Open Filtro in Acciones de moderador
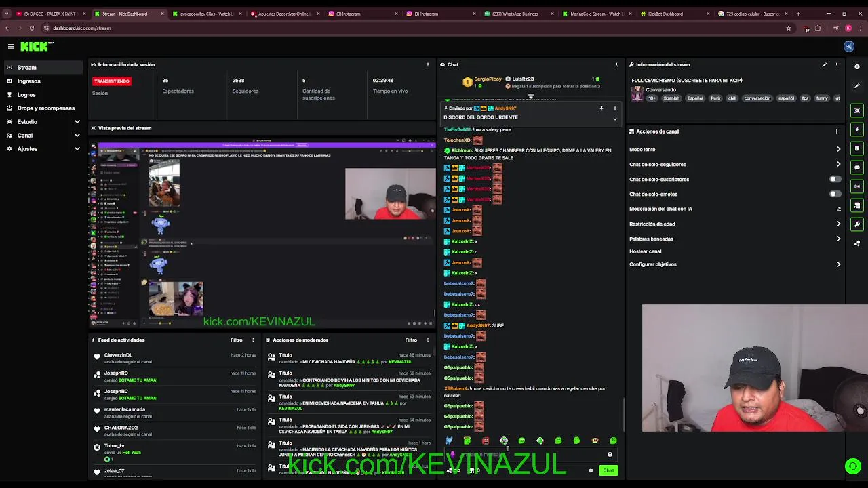 [411, 340]
